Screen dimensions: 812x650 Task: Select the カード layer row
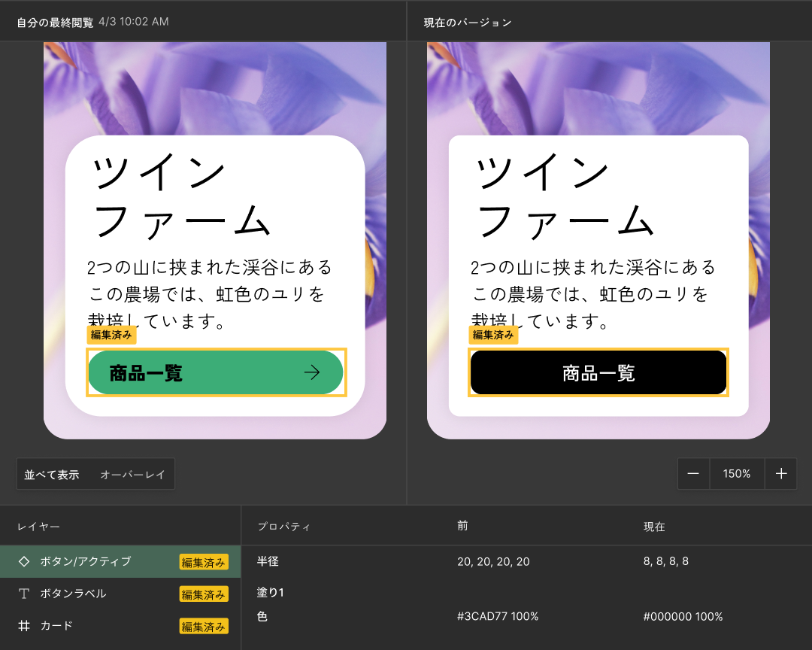(90, 626)
